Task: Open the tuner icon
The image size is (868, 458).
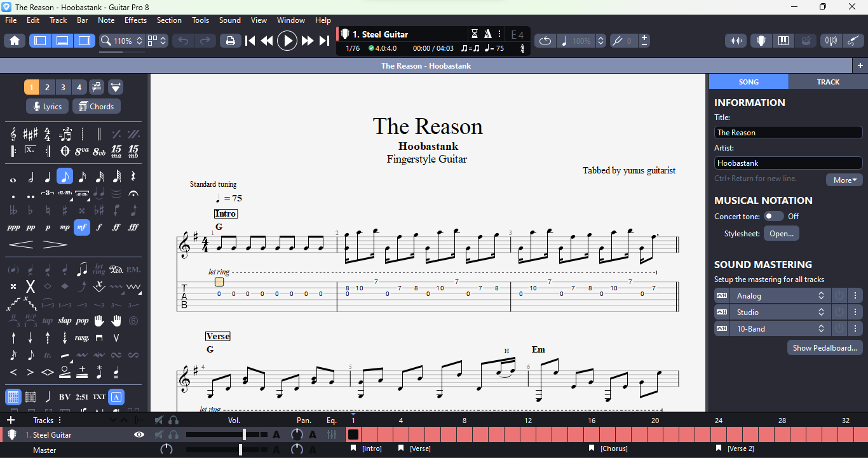Action: (x=831, y=41)
